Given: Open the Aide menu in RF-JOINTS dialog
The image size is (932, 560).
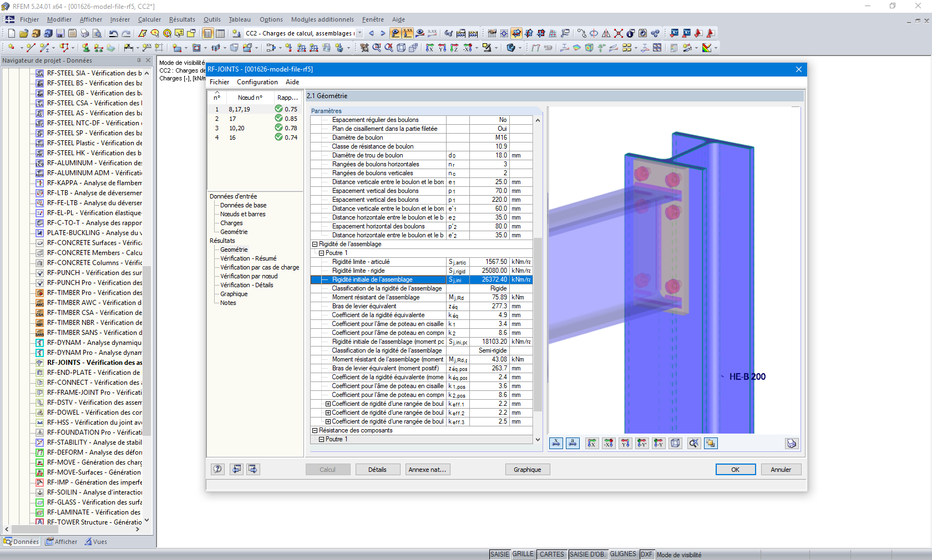Looking at the screenshot, I should [x=292, y=82].
